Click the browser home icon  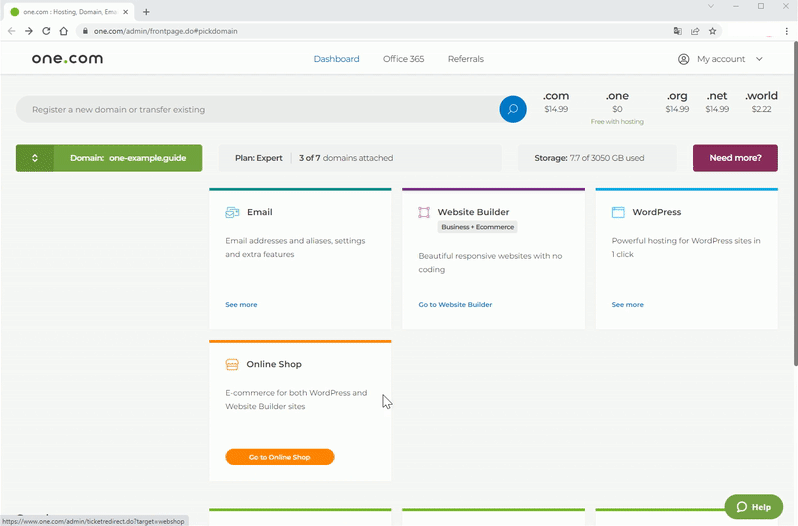(x=63, y=31)
